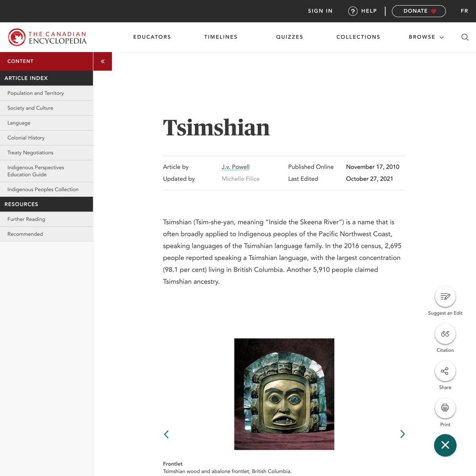Click the Donate button
The height and width of the screenshot is (476, 476).
418,11
